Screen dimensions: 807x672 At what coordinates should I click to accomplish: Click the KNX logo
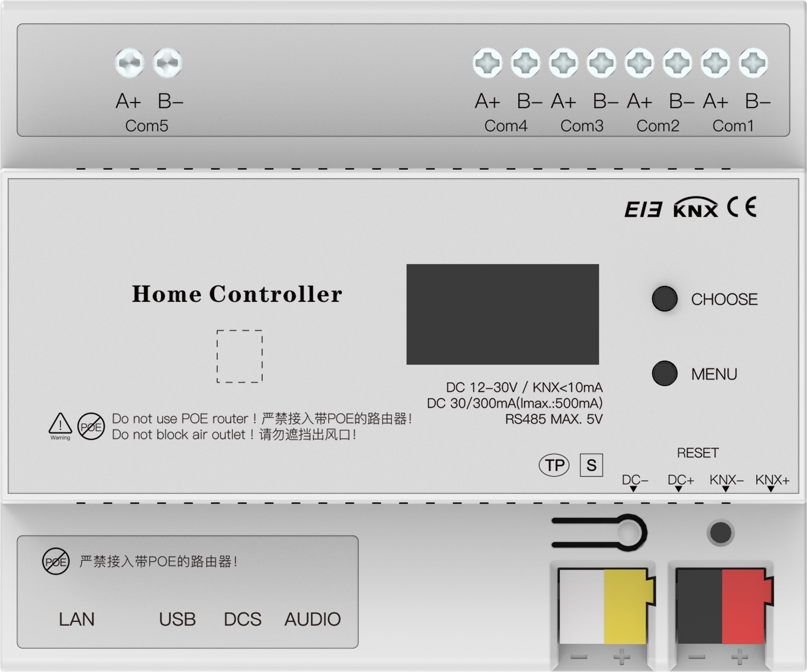tap(696, 207)
